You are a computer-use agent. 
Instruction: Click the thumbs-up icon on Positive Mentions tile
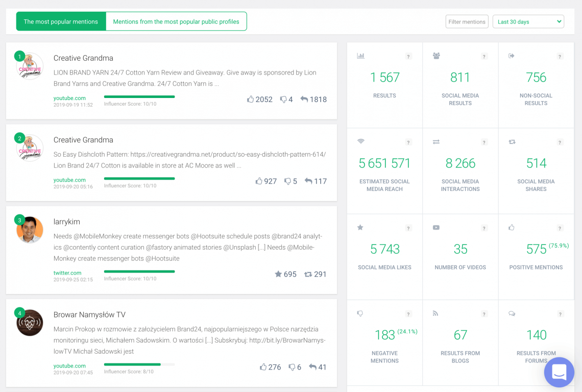(512, 227)
